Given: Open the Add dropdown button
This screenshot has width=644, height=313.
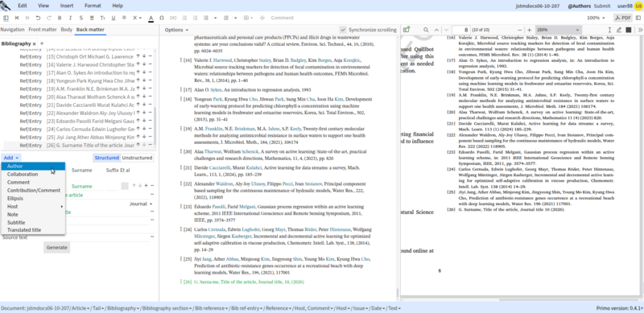Looking at the screenshot, I should click(x=11, y=158).
